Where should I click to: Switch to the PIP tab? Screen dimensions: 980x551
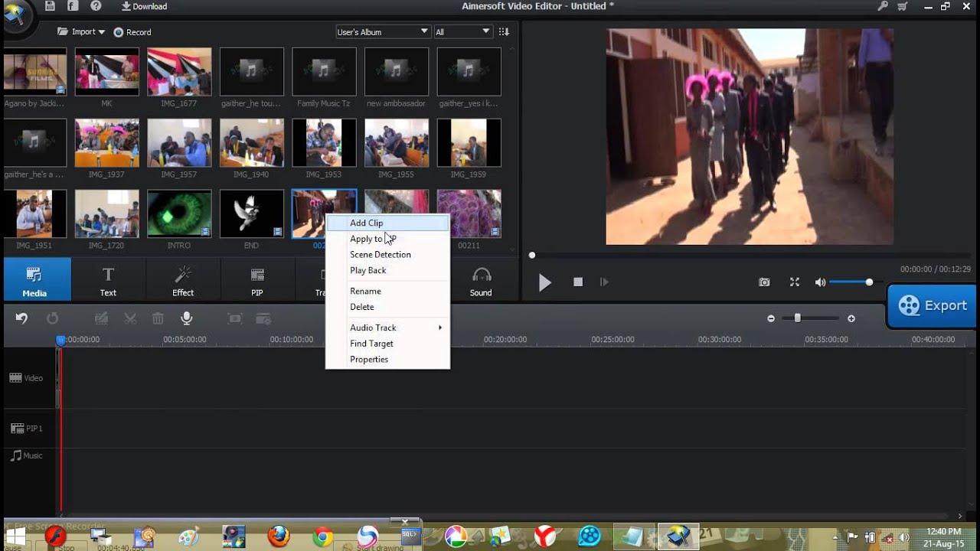click(x=257, y=280)
